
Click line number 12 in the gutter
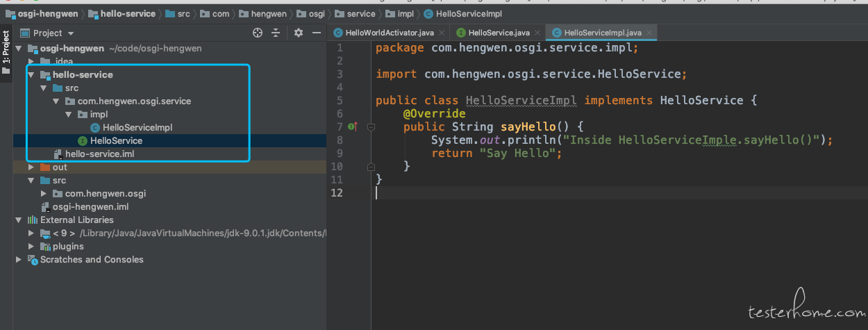pos(336,192)
